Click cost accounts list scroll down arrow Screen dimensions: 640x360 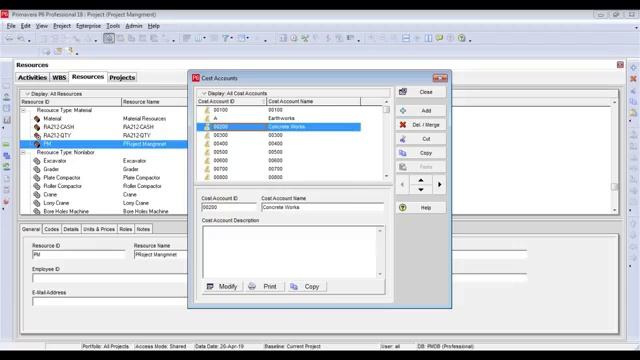pyautogui.click(x=387, y=176)
